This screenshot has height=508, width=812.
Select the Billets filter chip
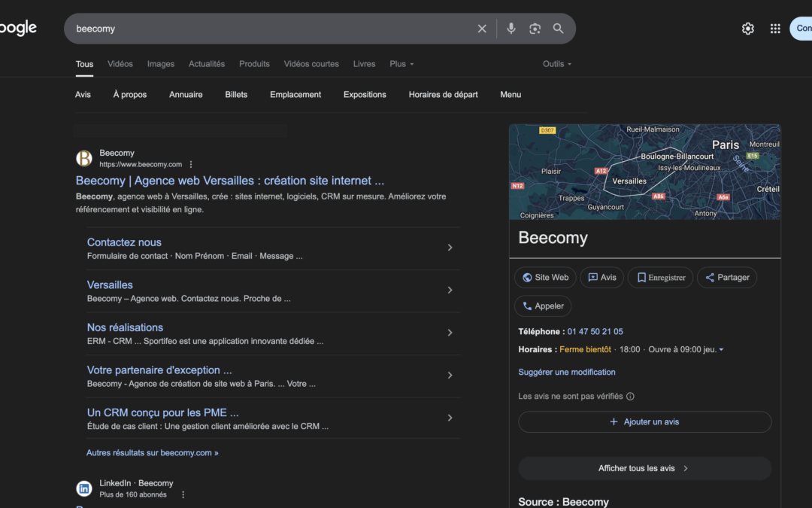tap(236, 94)
